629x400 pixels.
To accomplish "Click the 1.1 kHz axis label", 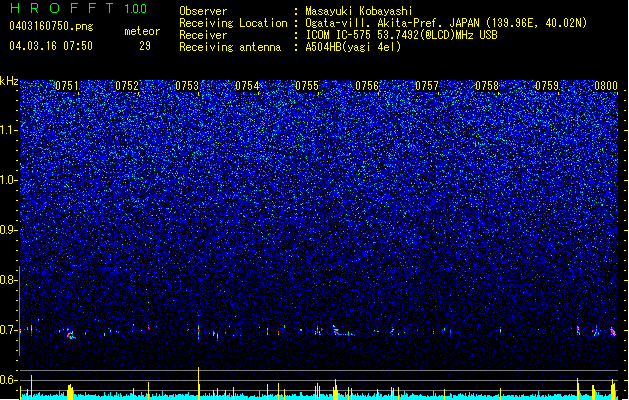I will tap(9, 130).
